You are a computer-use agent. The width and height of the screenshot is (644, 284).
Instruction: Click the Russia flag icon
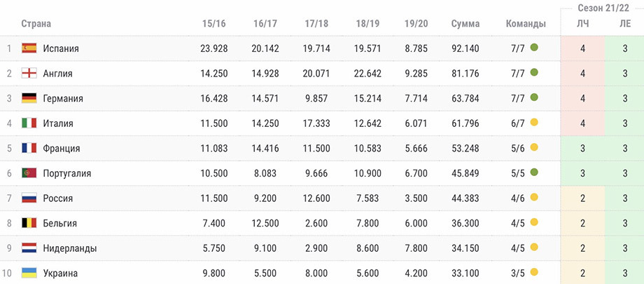pos(29,198)
